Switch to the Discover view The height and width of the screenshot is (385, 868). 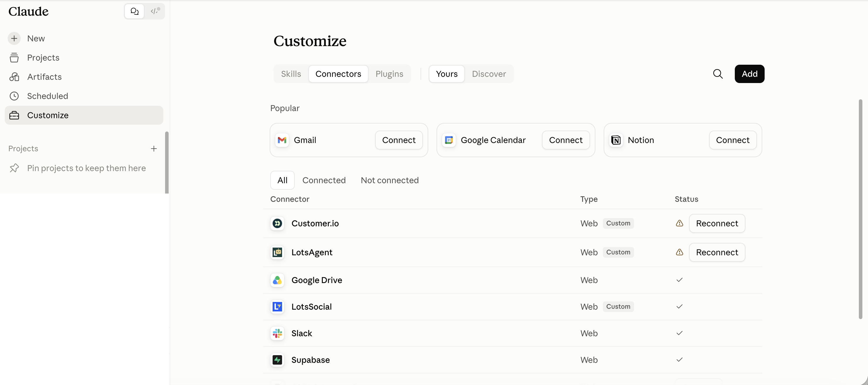488,74
